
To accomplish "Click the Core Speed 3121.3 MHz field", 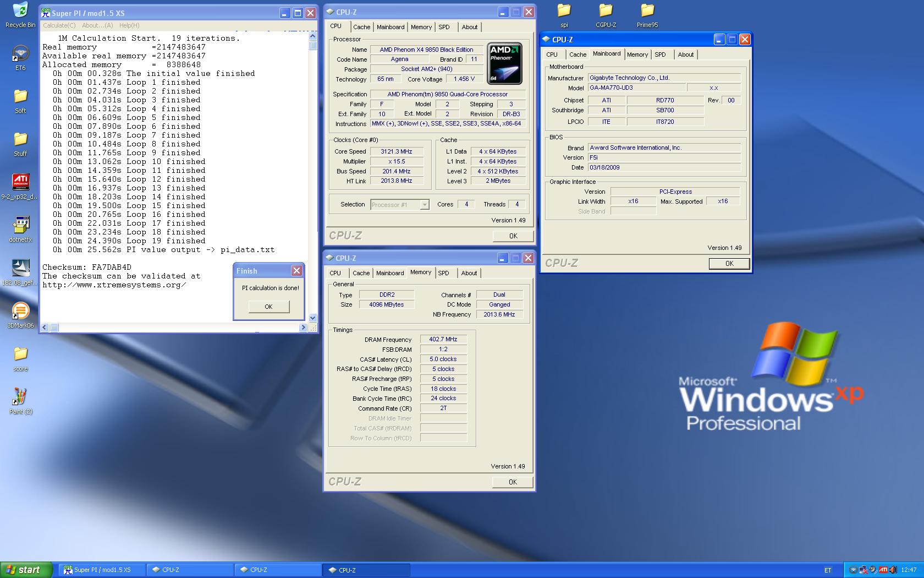I will pyautogui.click(x=397, y=151).
